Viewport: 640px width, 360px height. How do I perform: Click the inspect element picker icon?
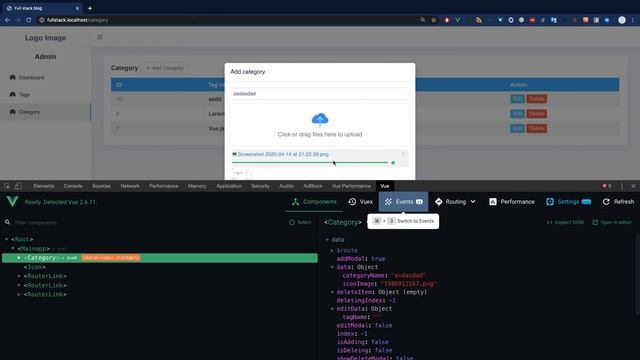pos(7,186)
